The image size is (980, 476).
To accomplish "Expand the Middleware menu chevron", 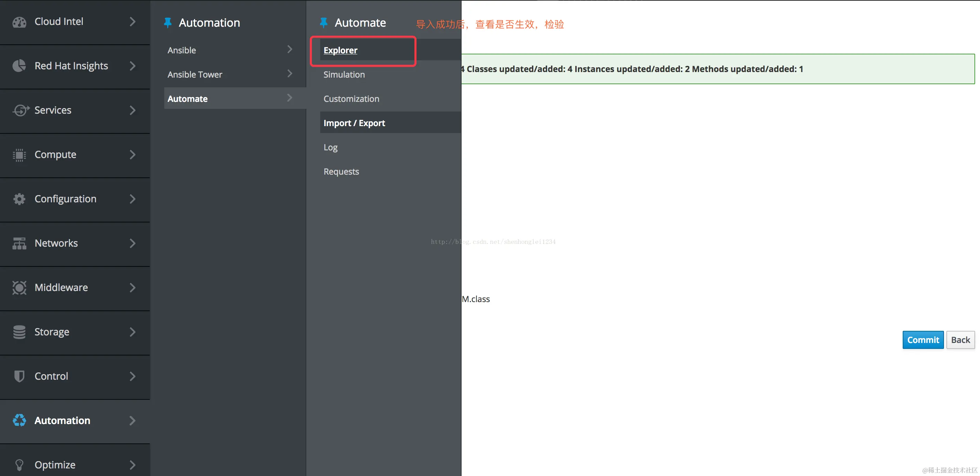I will 132,288.
